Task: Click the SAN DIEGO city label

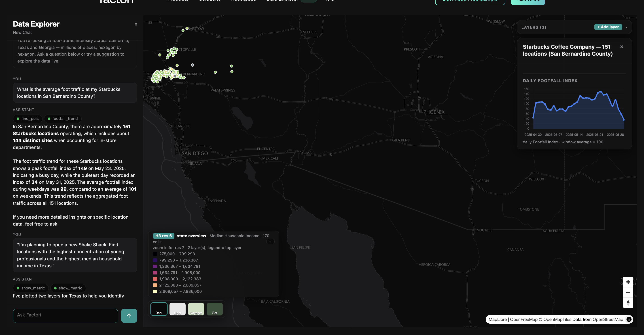Action: 195,153
